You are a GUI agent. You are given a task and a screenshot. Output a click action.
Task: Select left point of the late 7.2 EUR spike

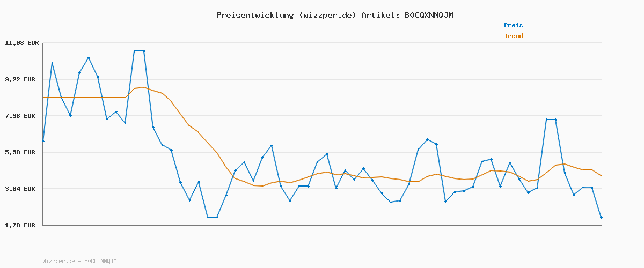point(546,120)
